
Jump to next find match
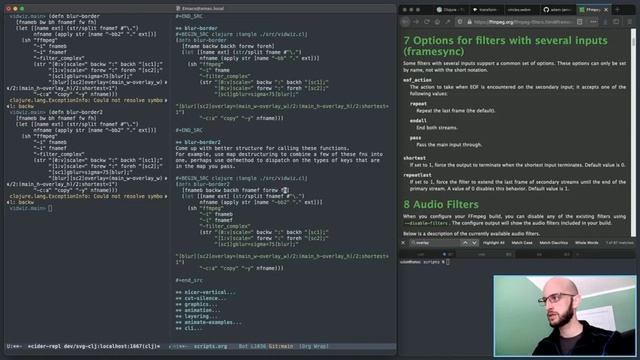pos(474,243)
